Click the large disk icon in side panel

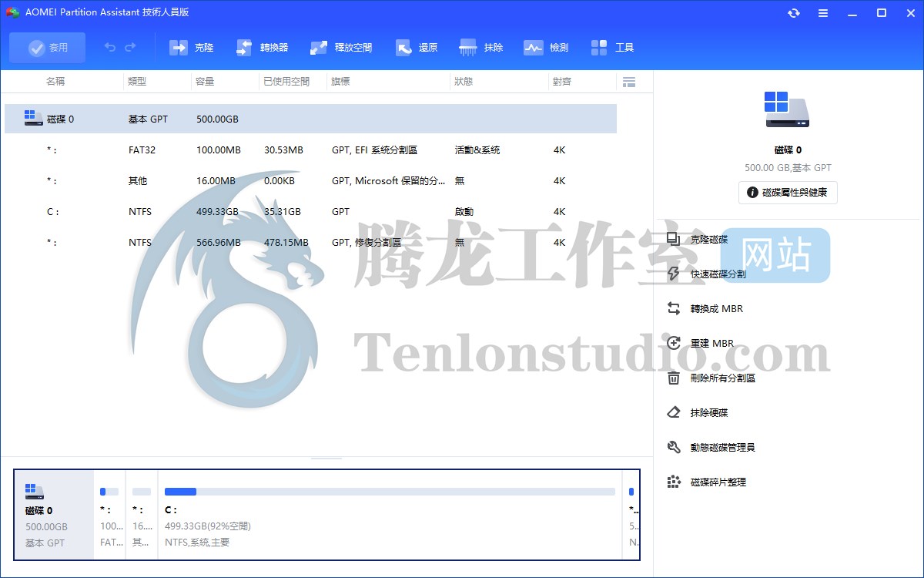click(x=788, y=109)
